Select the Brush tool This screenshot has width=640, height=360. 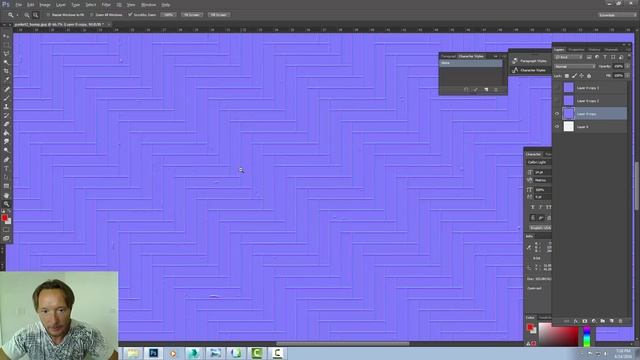click(6, 98)
